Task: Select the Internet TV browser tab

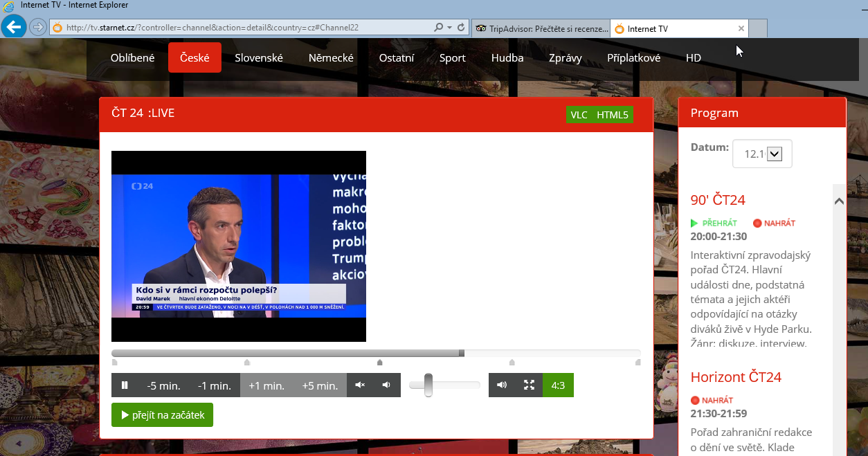Action: pos(679,28)
